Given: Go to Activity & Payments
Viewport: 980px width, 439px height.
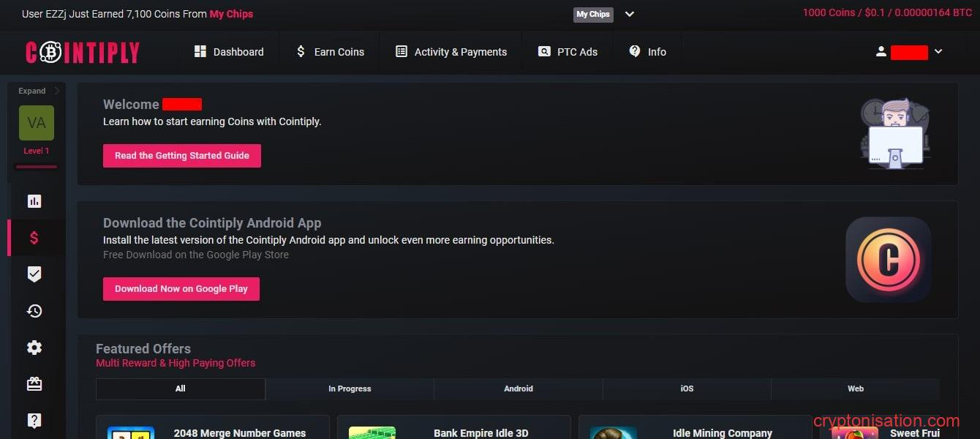Looking at the screenshot, I should coord(451,52).
